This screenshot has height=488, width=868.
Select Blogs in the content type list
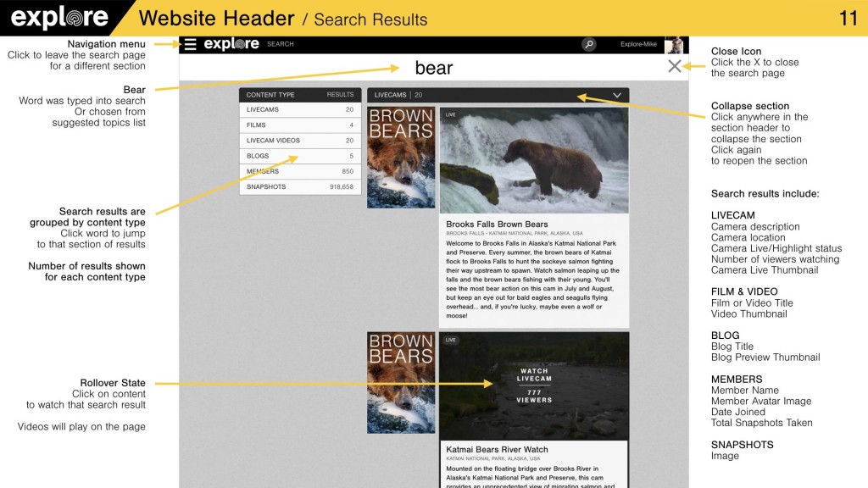(258, 156)
